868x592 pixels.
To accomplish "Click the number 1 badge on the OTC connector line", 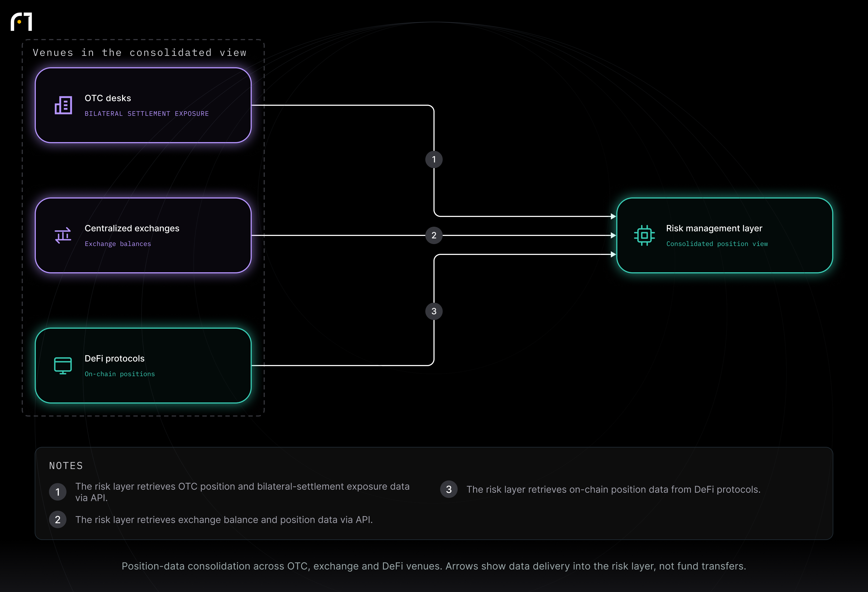I will pyautogui.click(x=434, y=159).
